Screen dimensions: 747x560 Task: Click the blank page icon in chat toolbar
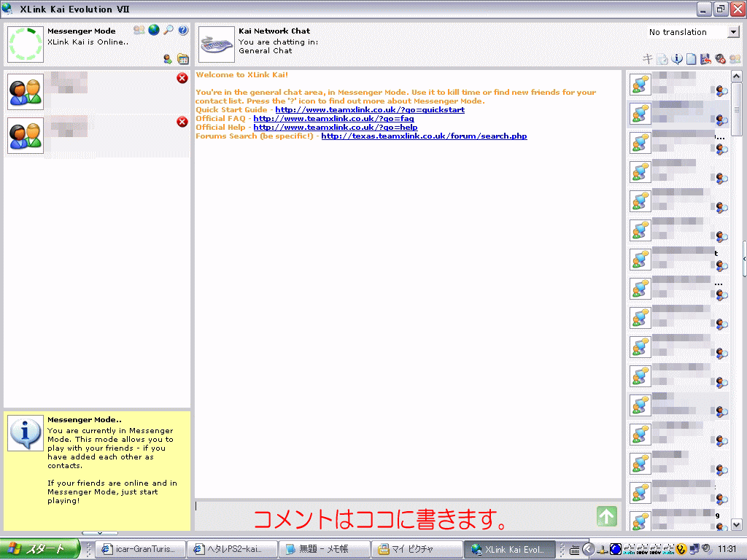pyautogui.click(x=692, y=59)
